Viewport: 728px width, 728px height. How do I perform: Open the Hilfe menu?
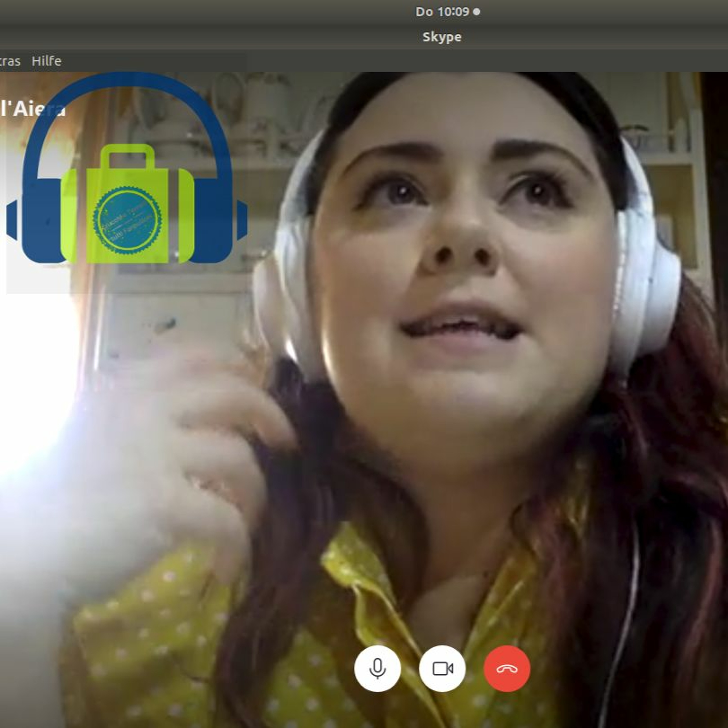(46, 61)
